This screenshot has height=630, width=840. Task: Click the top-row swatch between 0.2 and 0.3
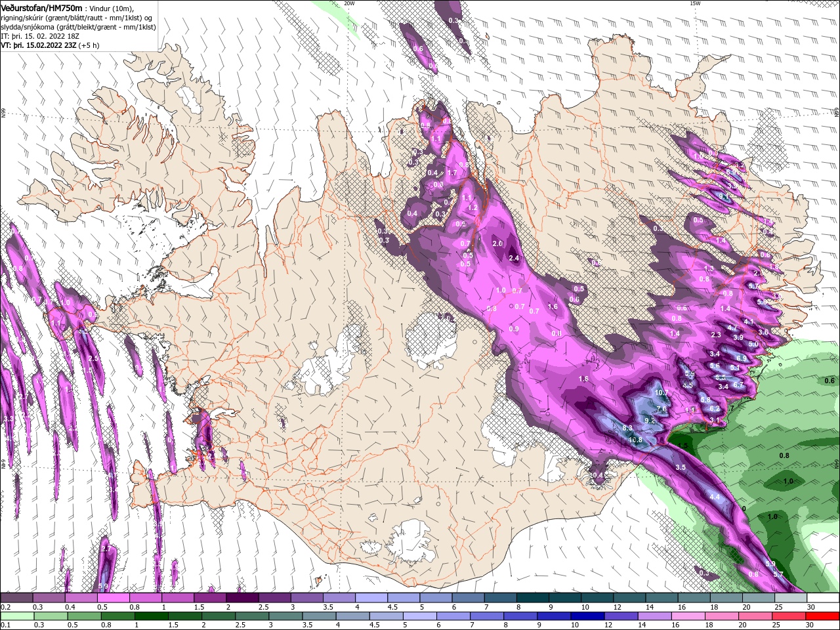(16, 598)
